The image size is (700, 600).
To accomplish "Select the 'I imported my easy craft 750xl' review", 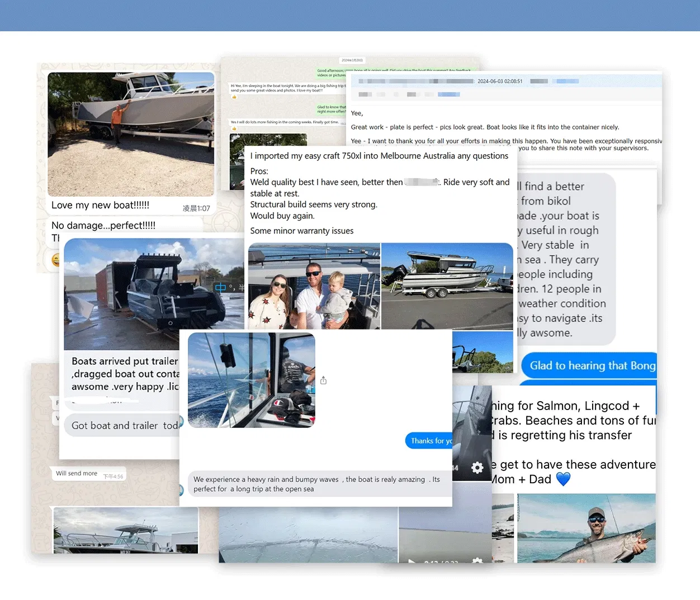I will tap(379, 156).
